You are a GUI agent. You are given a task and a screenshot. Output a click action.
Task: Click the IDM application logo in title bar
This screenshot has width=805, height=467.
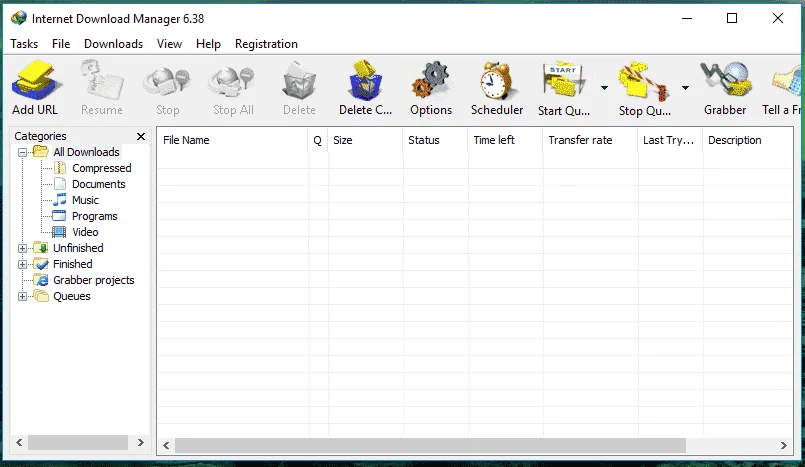pos(18,18)
